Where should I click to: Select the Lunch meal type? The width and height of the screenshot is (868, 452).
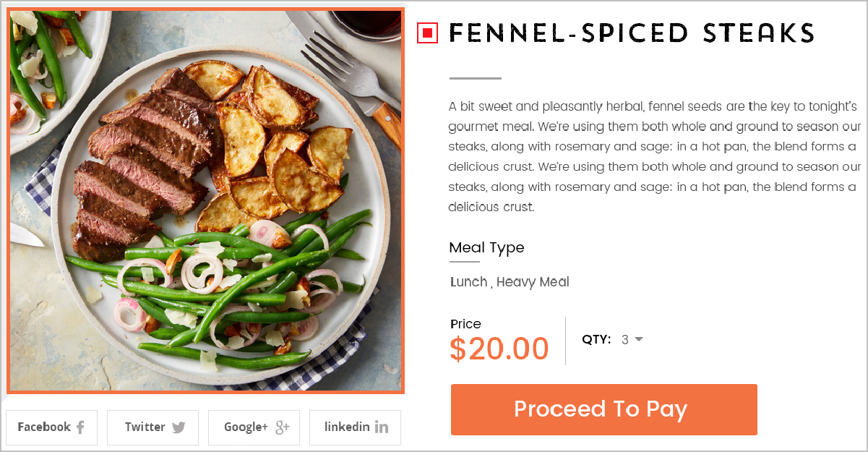(468, 282)
